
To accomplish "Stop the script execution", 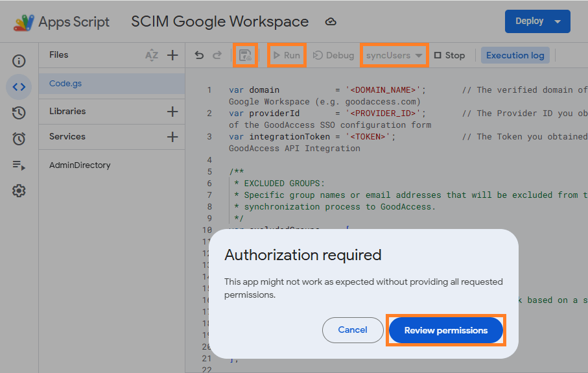I will click(450, 55).
